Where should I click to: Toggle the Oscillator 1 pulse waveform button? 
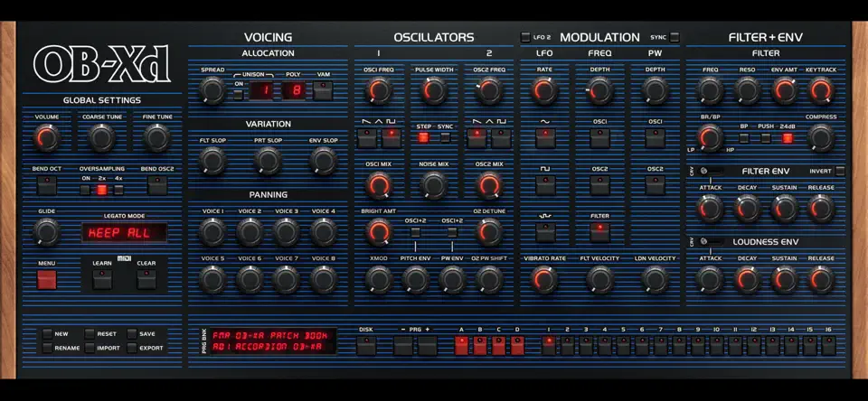pos(392,137)
